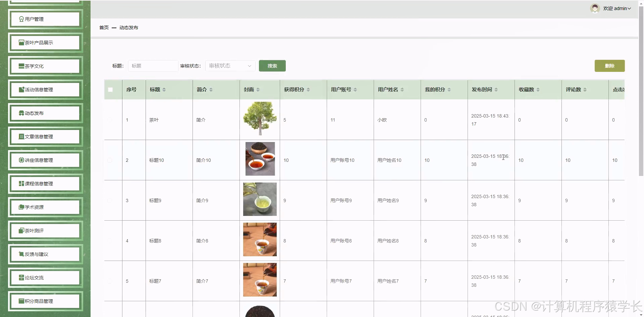Image resolution: width=644 pixels, height=317 pixels.
Task: Click the 课程信息管理 sidebar icon
Action: (x=21, y=184)
